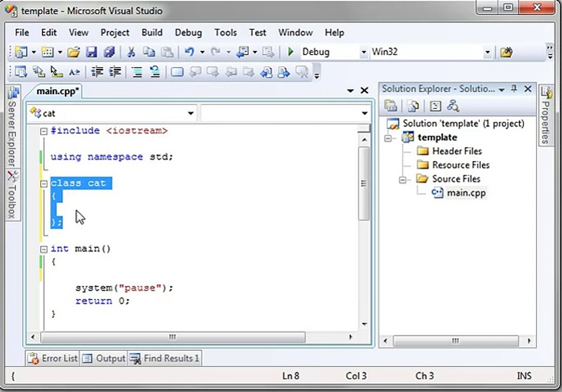Close the main.cpp document with X
Viewport: 562px width, 392px height.
(x=364, y=91)
